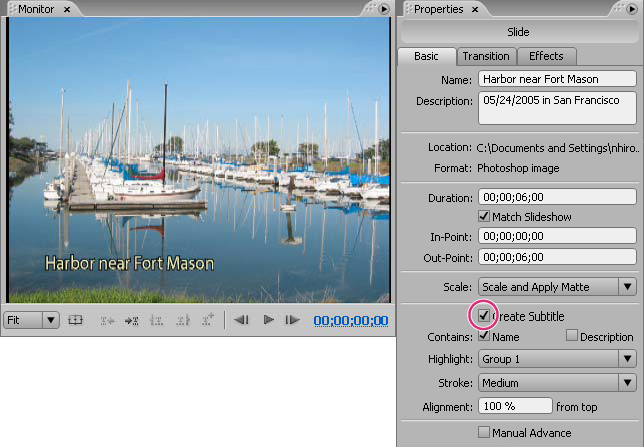Step back one frame in Monitor

[242, 320]
